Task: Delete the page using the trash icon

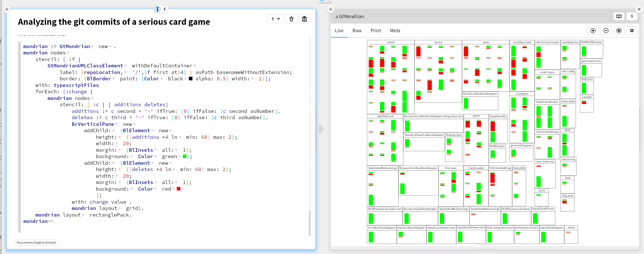Action: (291, 19)
